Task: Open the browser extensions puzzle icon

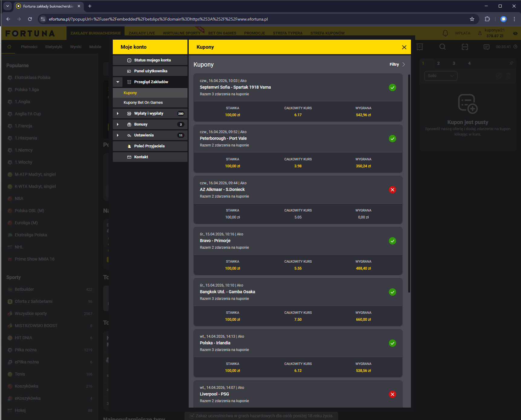Action: (487, 19)
